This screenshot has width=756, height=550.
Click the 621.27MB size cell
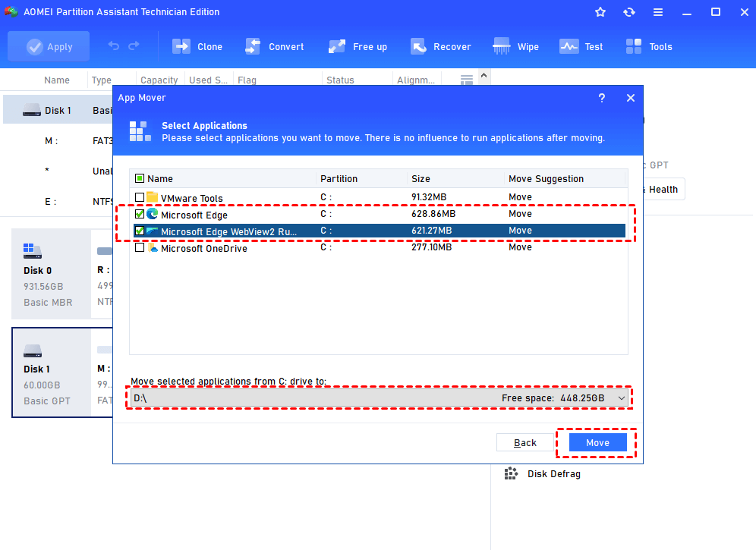pyautogui.click(x=432, y=231)
